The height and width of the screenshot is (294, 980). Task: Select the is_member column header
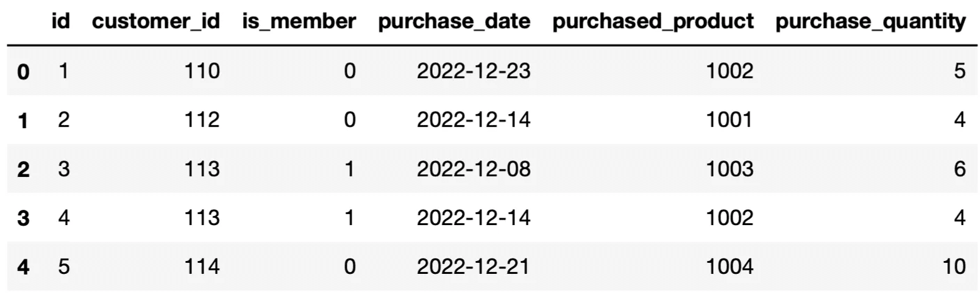coord(299,21)
